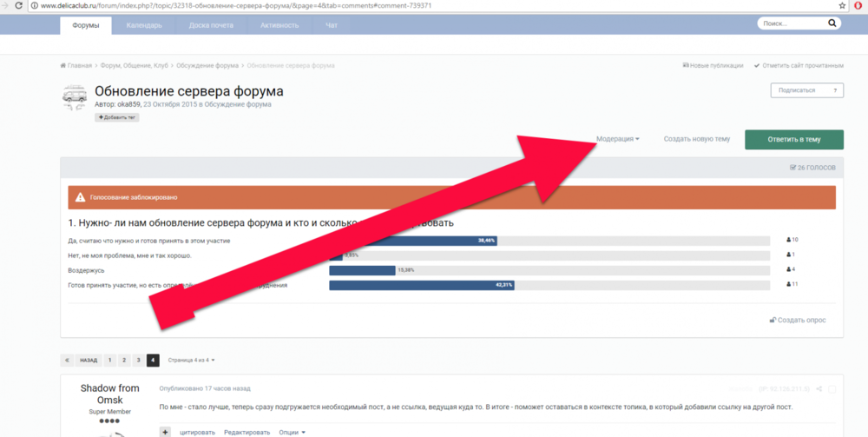Open the Опции dropdown under the post

click(290, 432)
